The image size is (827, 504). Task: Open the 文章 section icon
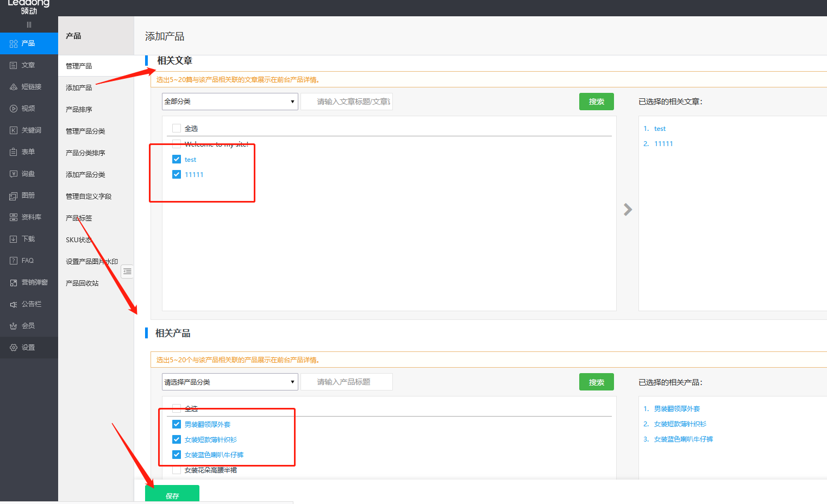coord(14,65)
